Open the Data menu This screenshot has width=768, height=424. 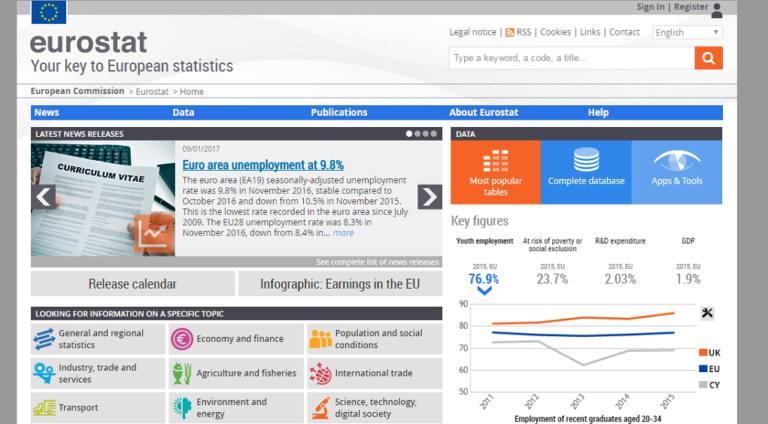[183, 113]
